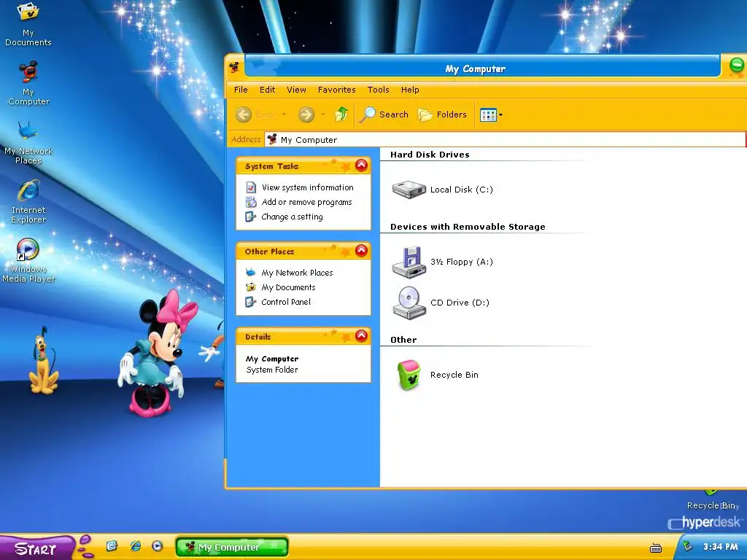Click the Mickey icon in the window title bar
747x560 pixels.
(x=234, y=67)
